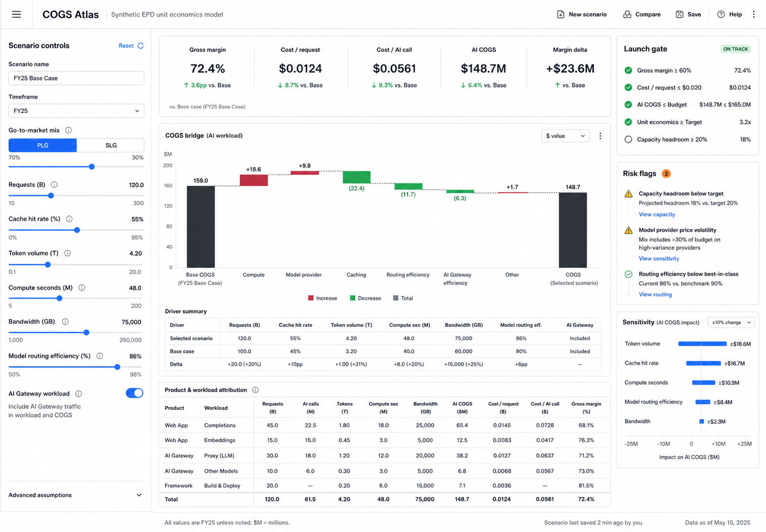
Task: Click the Save disk icon
Action: tap(679, 14)
